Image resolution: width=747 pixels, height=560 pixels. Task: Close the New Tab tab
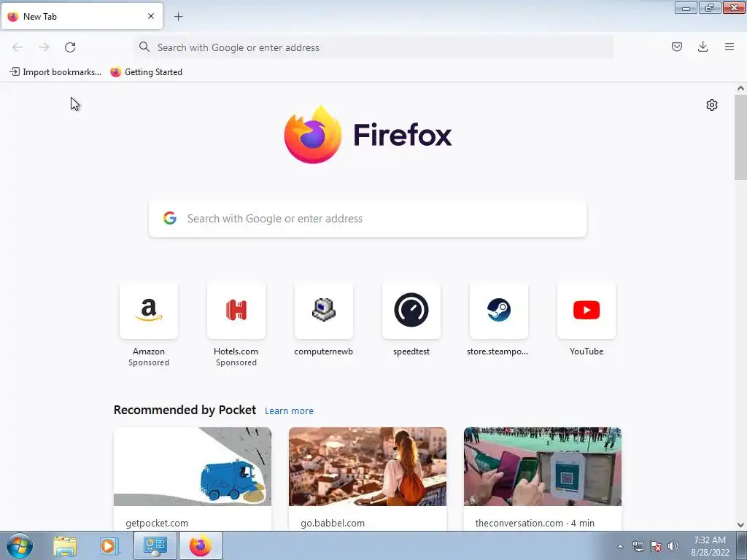pyautogui.click(x=151, y=16)
